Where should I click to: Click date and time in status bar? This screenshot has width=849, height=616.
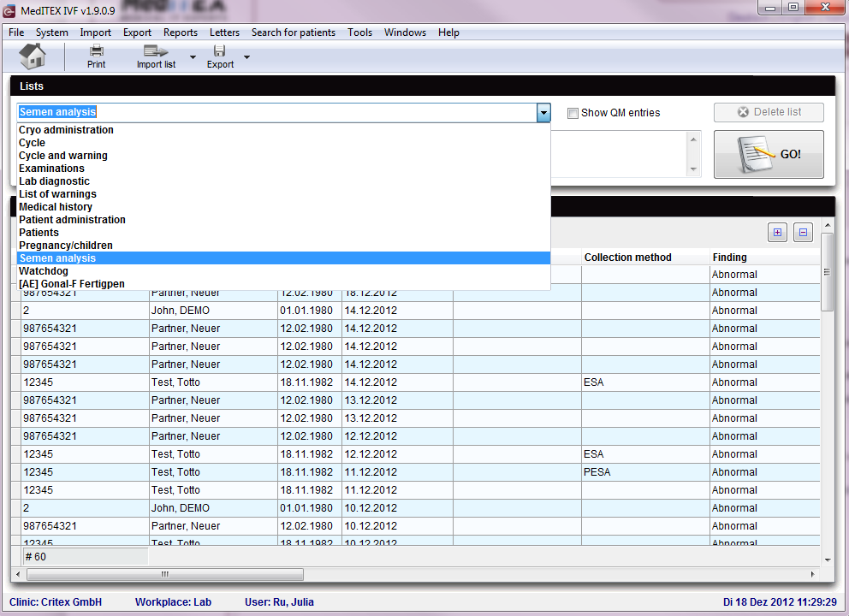pos(780,602)
